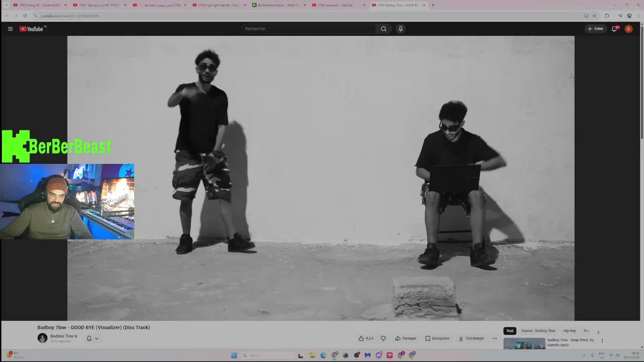This screenshot has height=362, width=644.
Task: Open Badboy 7low - Snap video title
Action: click(x=571, y=342)
